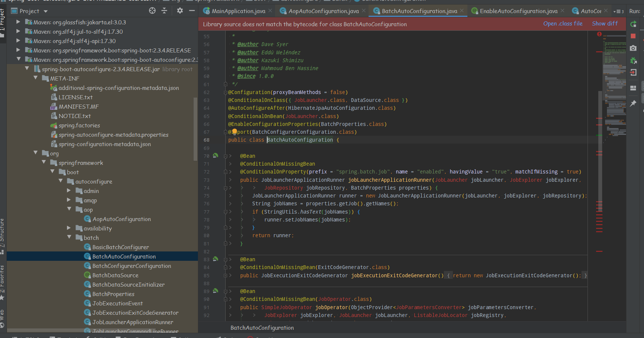The width and height of the screenshot is (644, 338).
Task: Click the Exit application icon in Run panel
Action: tap(633, 73)
